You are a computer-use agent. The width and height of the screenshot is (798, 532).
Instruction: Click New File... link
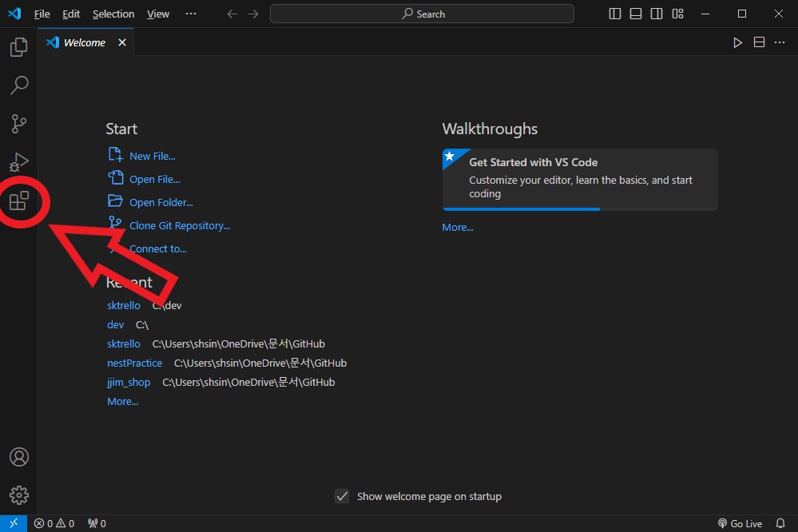click(x=152, y=157)
